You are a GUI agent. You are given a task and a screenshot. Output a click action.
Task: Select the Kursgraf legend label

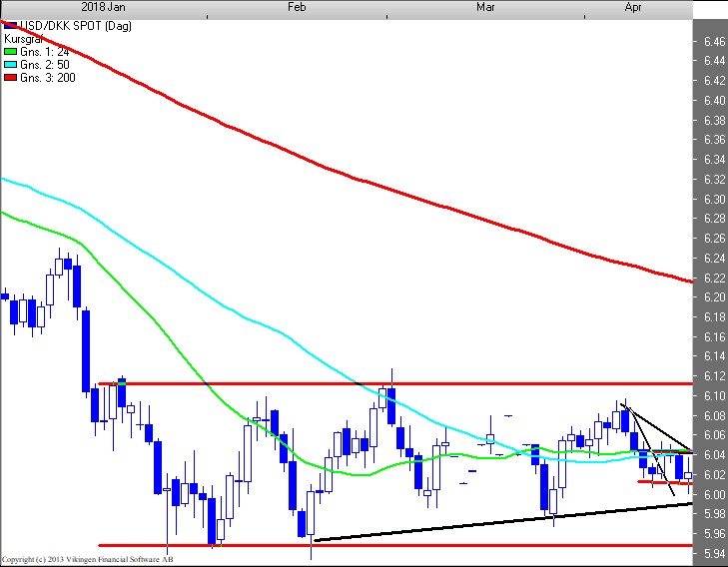coord(23,39)
